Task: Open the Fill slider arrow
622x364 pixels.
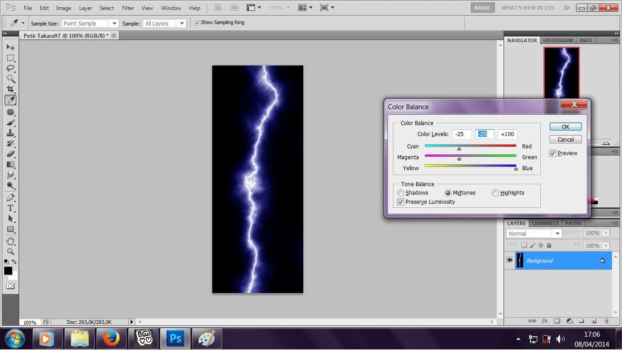Action: (x=605, y=246)
